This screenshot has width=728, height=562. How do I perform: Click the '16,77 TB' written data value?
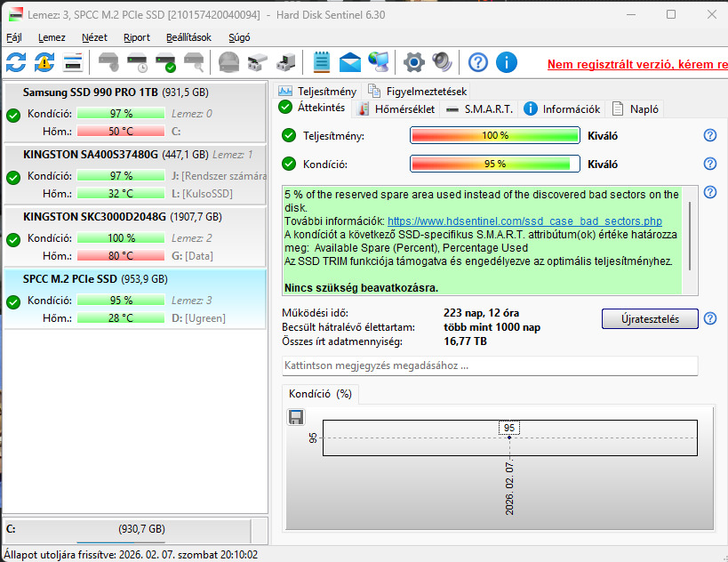pos(465,341)
